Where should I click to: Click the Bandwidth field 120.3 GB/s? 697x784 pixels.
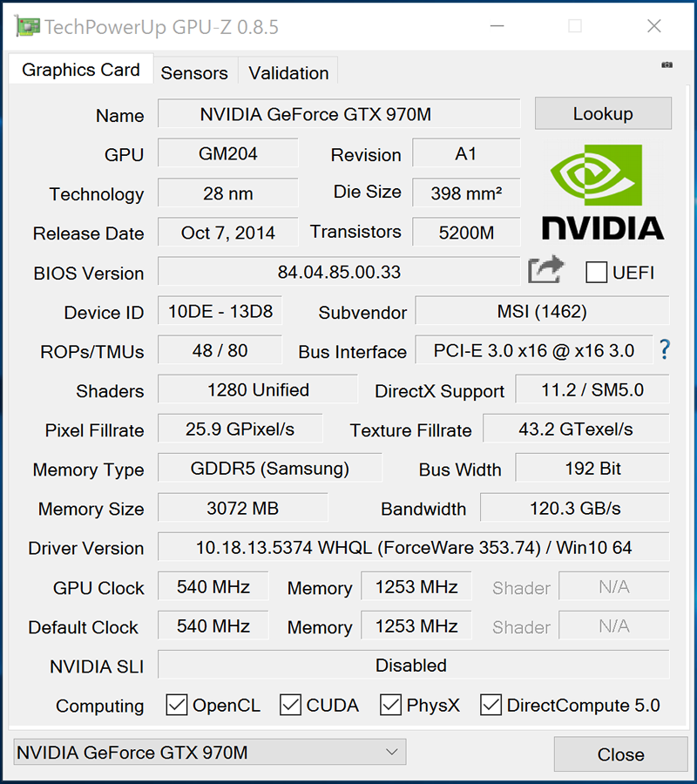click(574, 508)
